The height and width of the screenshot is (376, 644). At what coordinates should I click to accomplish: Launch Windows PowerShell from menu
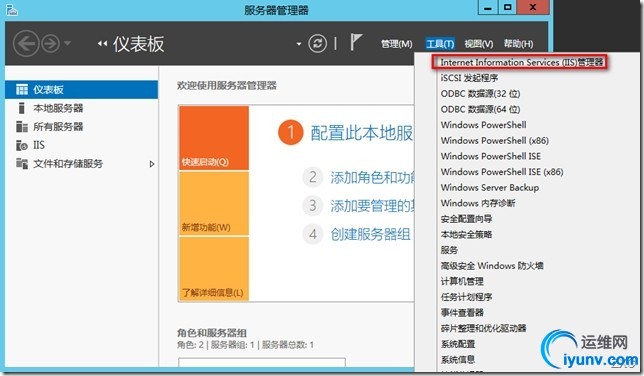(x=483, y=125)
